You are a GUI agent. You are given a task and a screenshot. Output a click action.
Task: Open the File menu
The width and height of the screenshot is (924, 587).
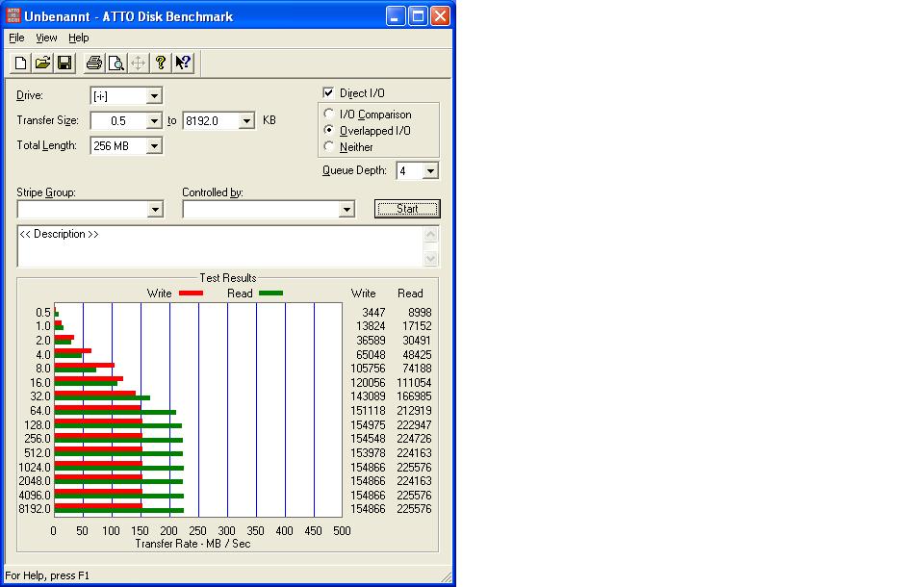tap(16, 38)
